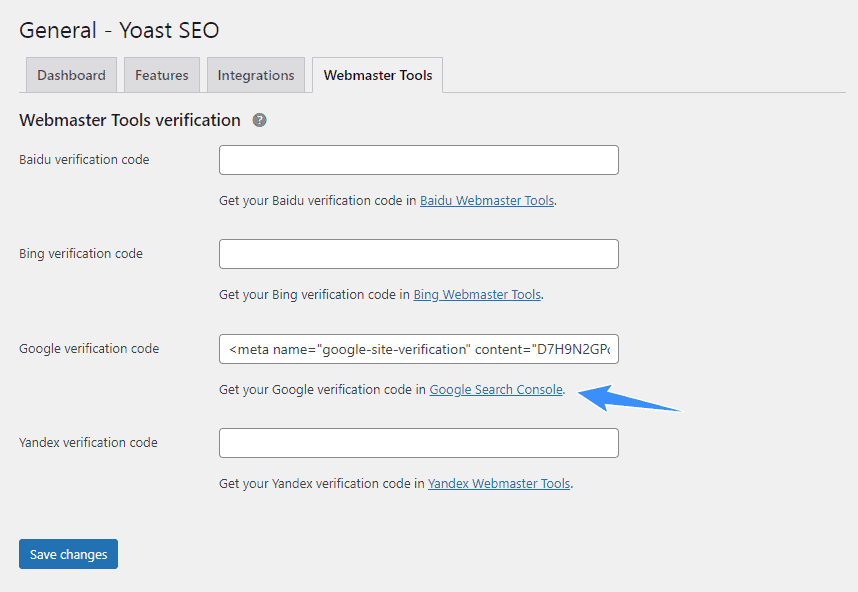Switch to the Features tab

[162, 75]
